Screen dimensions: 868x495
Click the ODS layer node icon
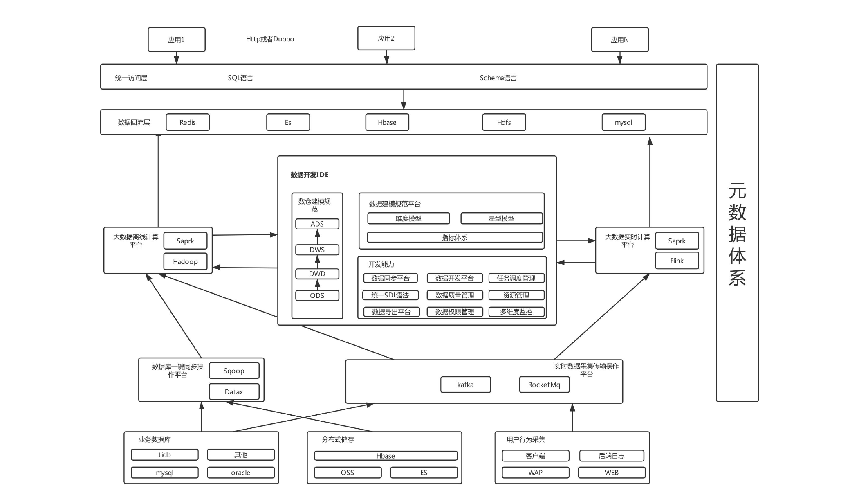317,297
